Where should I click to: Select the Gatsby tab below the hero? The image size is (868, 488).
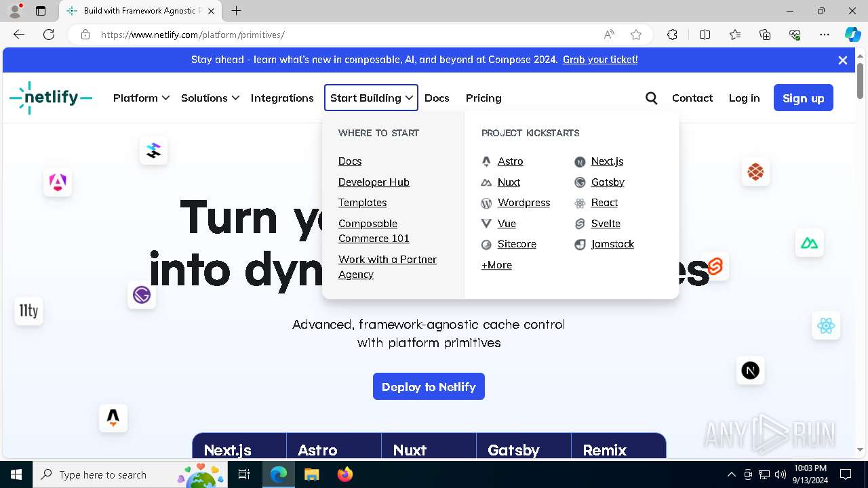[x=524, y=447]
